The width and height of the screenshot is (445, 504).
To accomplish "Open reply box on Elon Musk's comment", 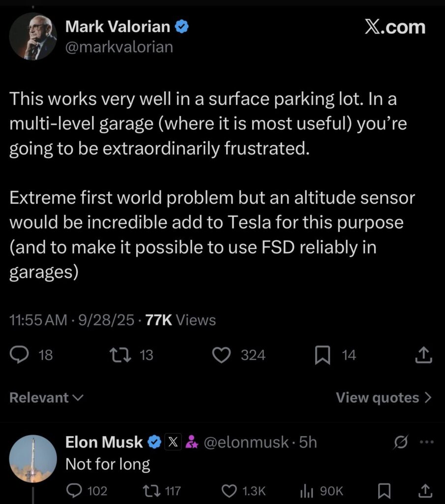I will click(75, 490).
